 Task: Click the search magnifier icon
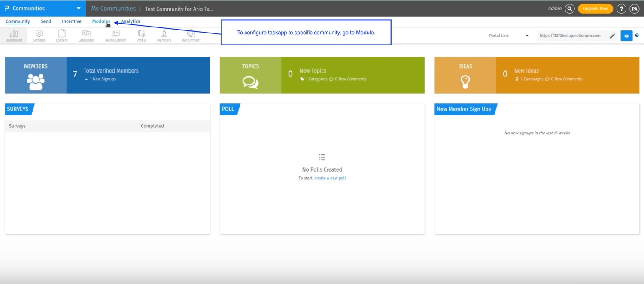pyautogui.click(x=570, y=9)
